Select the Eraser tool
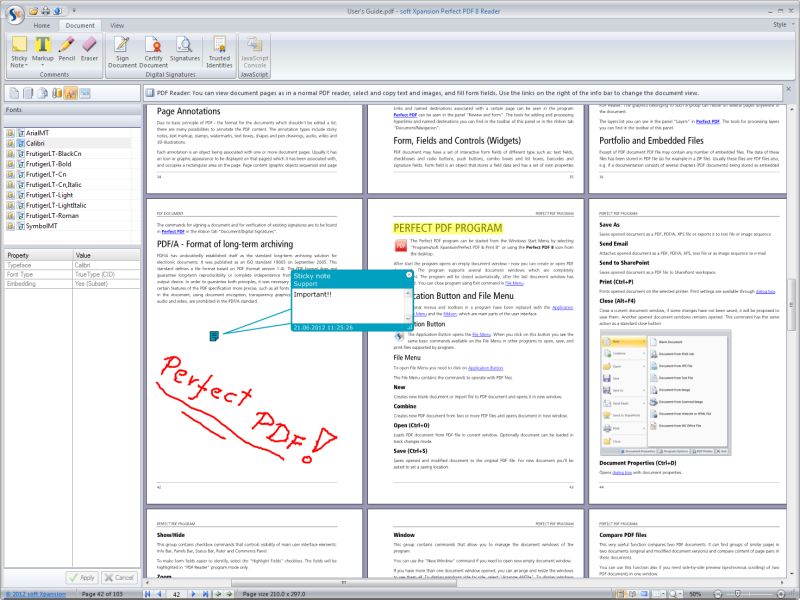 point(89,45)
